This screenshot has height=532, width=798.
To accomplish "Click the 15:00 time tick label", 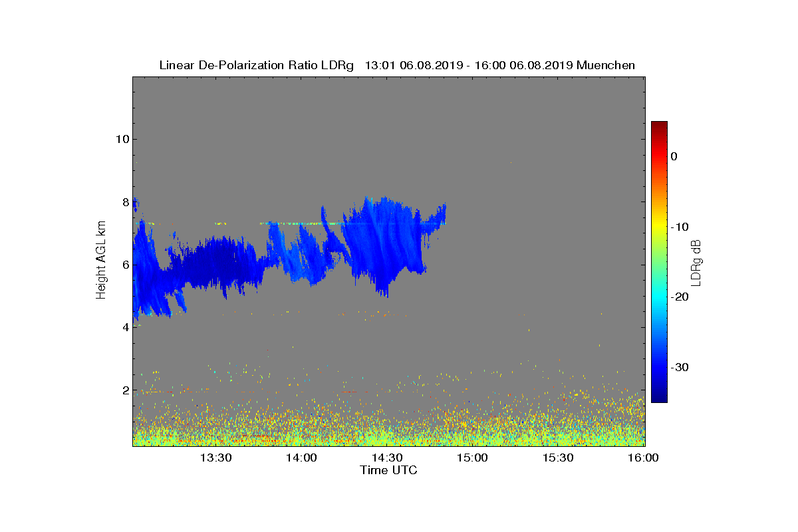I will (x=472, y=458).
